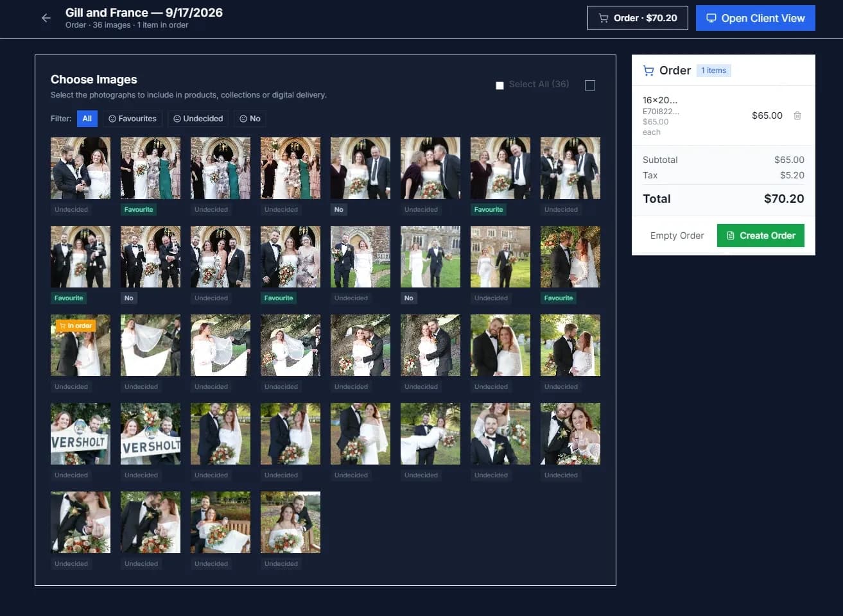This screenshot has height=616, width=843.
Task: Tick the Select All (36) checkbox
Action: click(x=500, y=85)
